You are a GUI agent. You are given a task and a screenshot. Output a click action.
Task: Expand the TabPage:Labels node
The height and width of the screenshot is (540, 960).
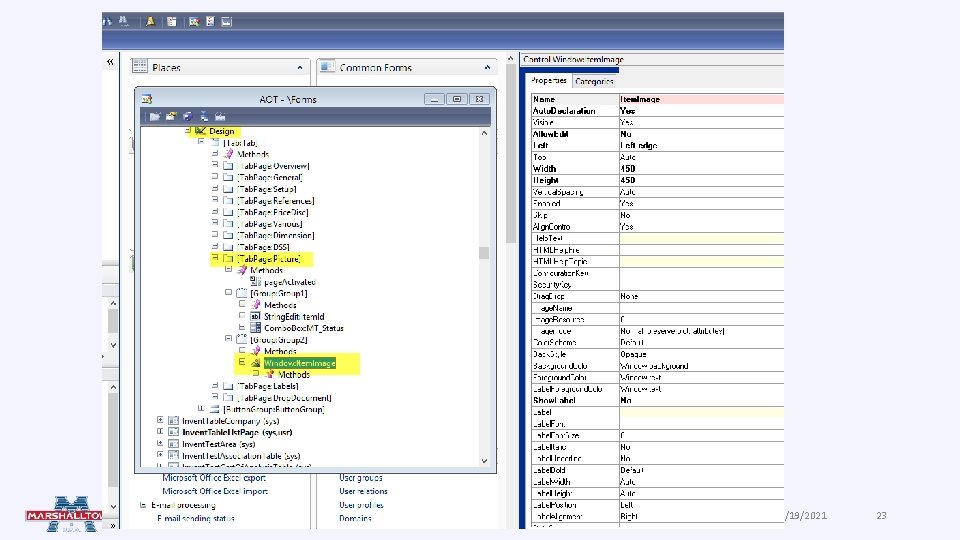point(215,386)
